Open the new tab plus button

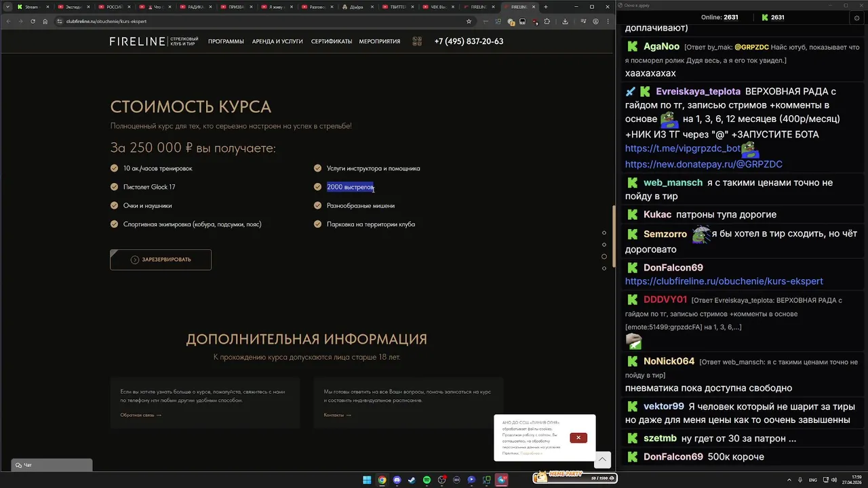point(545,7)
